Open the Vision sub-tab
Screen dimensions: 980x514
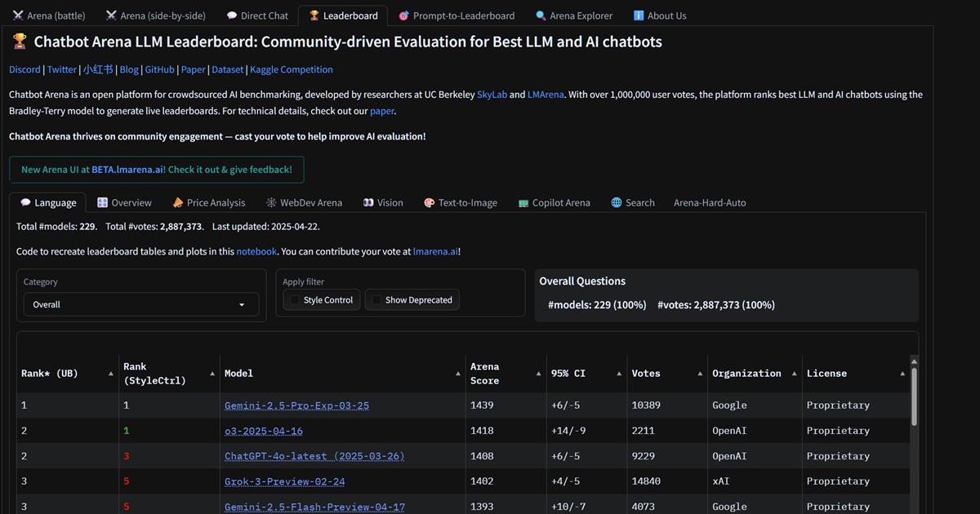(x=383, y=202)
